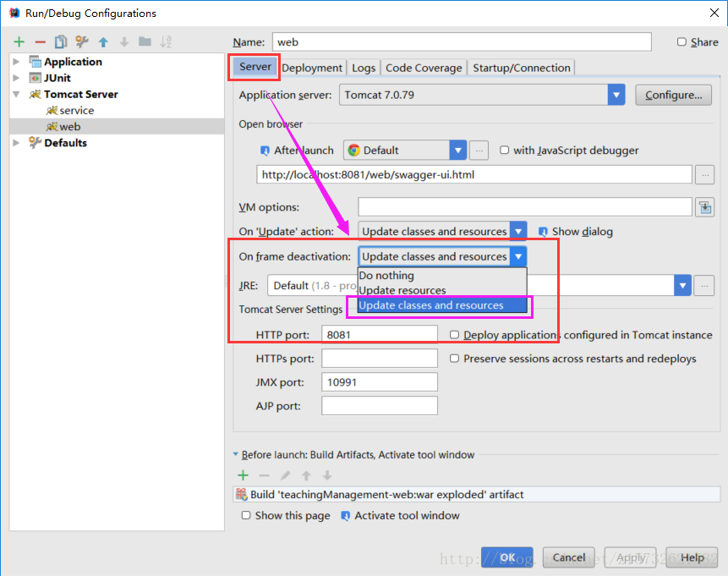
Task: Open the On 'Update' action dropdown
Action: 518,231
